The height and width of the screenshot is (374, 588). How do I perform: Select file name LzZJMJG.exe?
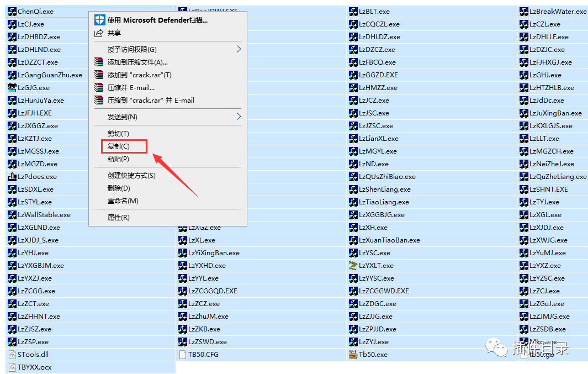click(x=550, y=317)
